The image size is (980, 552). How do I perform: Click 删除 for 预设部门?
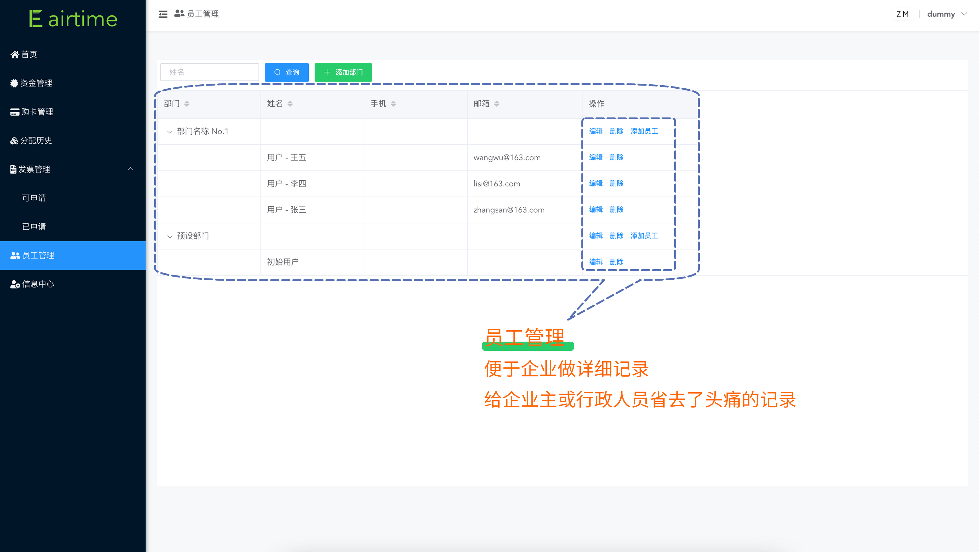(617, 236)
